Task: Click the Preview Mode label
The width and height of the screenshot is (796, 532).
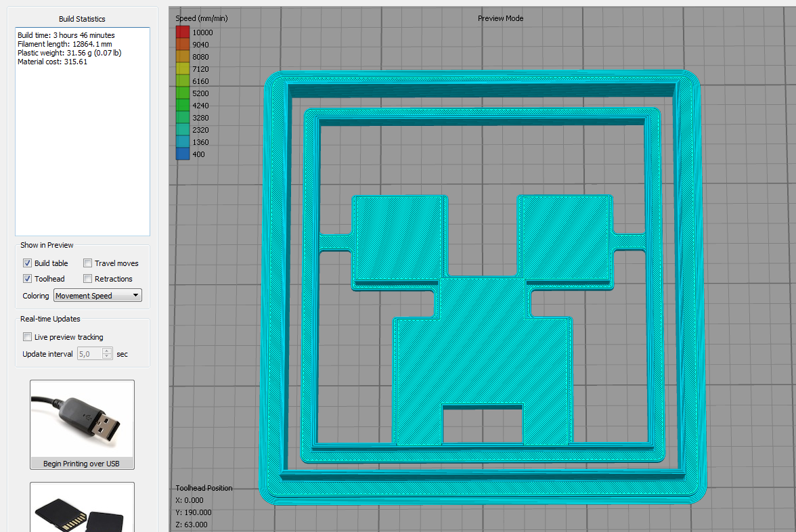Action: [x=500, y=18]
